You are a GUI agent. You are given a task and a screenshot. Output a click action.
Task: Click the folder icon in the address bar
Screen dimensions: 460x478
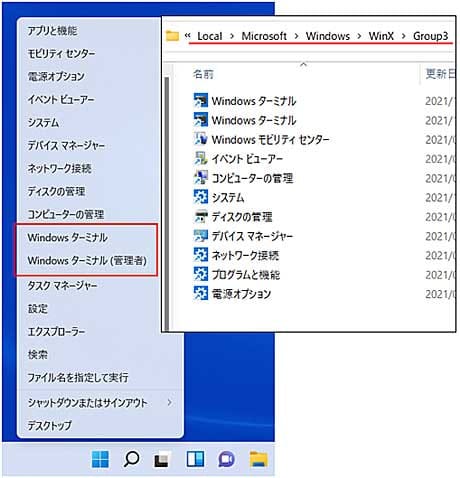coord(173,36)
